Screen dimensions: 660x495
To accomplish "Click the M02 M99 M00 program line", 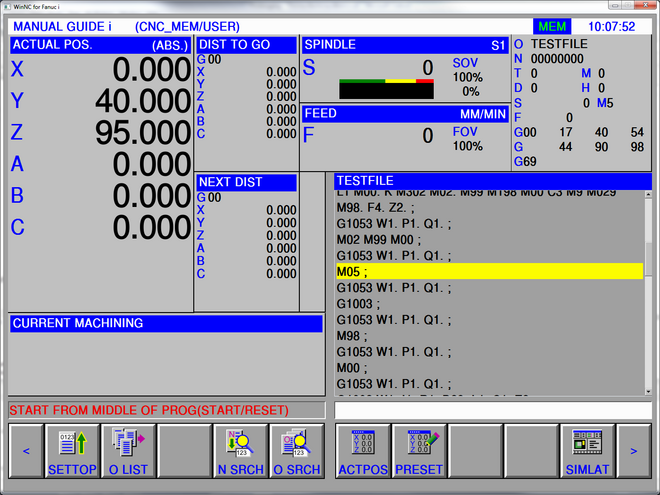I will [490, 240].
